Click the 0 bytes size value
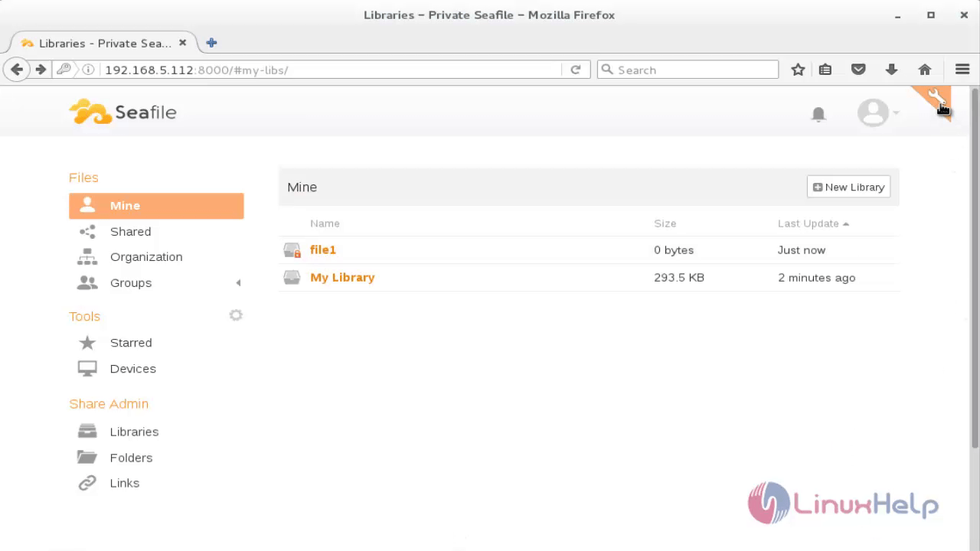980x551 pixels. tap(674, 249)
